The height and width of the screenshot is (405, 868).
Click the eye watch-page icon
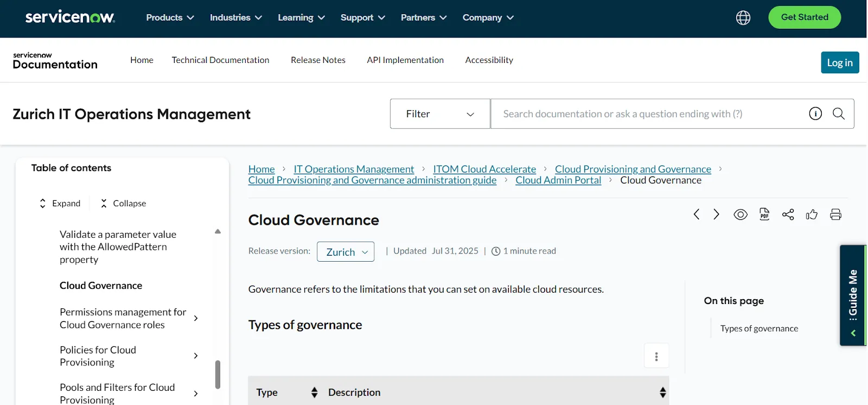(741, 214)
